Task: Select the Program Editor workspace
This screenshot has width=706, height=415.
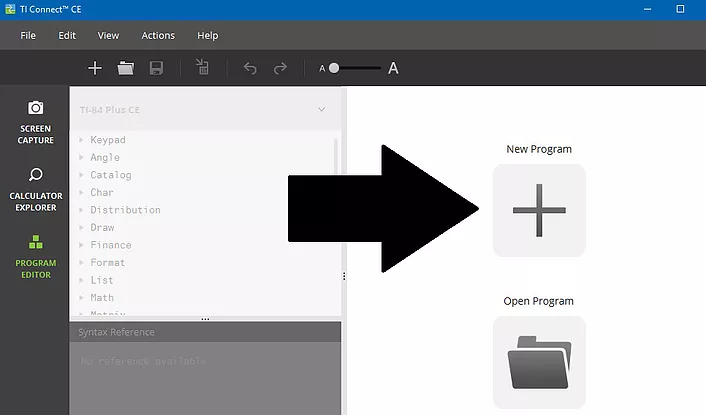Action: pyautogui.click(x=35, y=256)
